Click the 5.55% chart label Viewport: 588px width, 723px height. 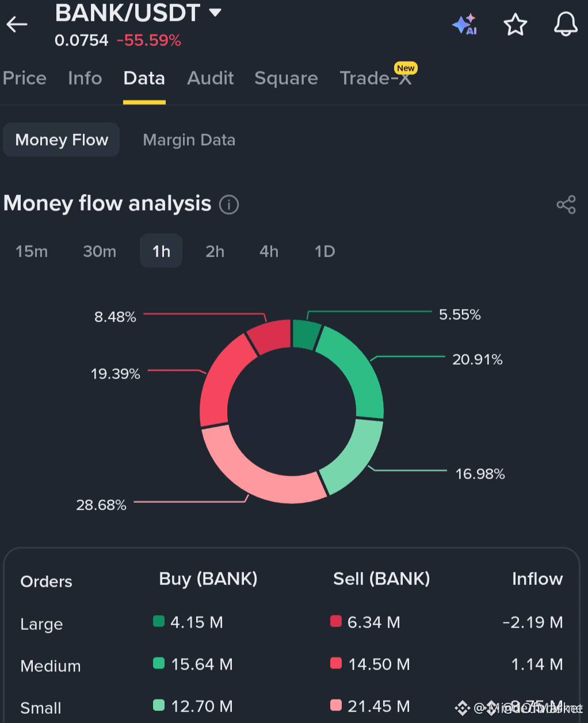460,315
